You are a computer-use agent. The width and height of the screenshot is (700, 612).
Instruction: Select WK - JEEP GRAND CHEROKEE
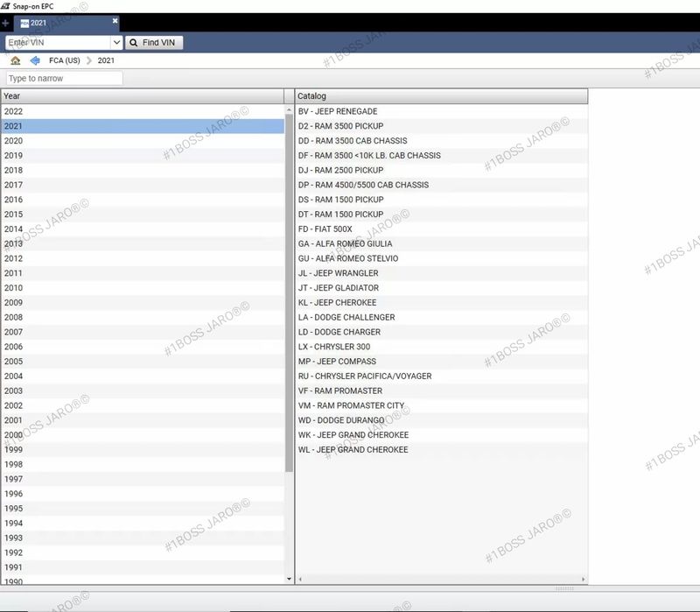[x=441, y=434]
